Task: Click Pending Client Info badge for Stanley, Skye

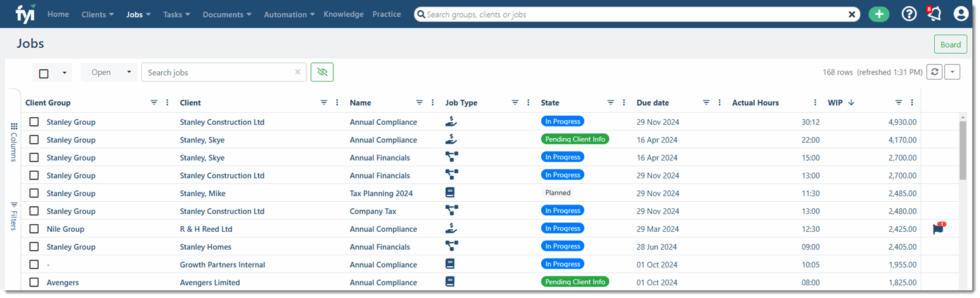Action: [575, 139]
